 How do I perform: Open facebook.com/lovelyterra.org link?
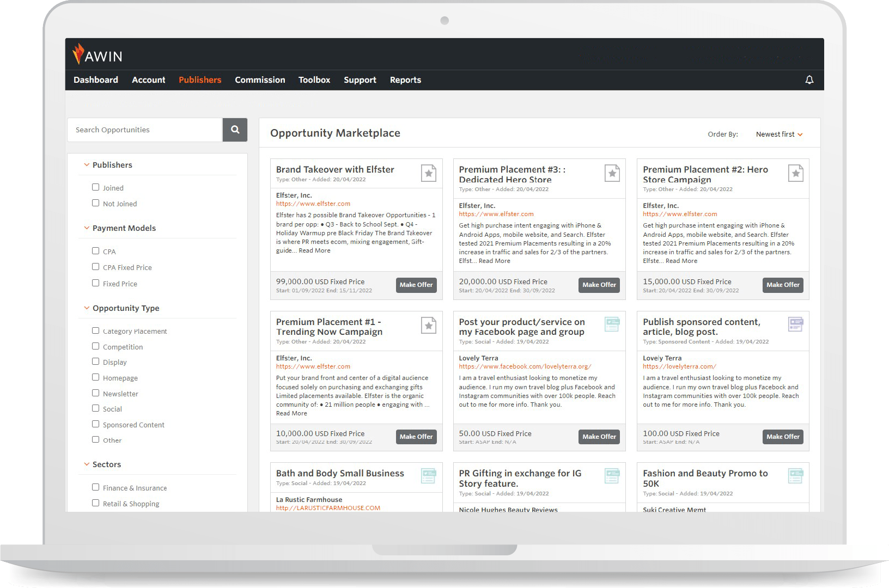(x=525, y=366)
